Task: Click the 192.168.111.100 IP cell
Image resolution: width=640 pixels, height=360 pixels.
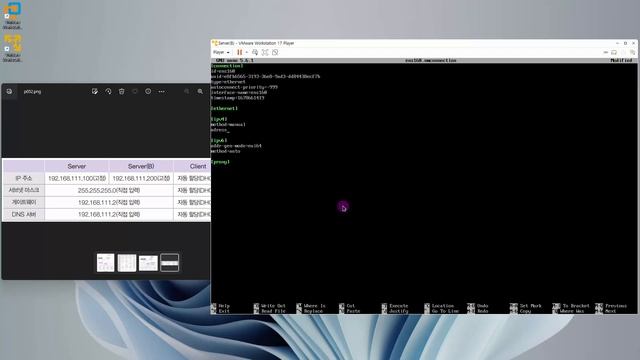Action: click(77, 178)
